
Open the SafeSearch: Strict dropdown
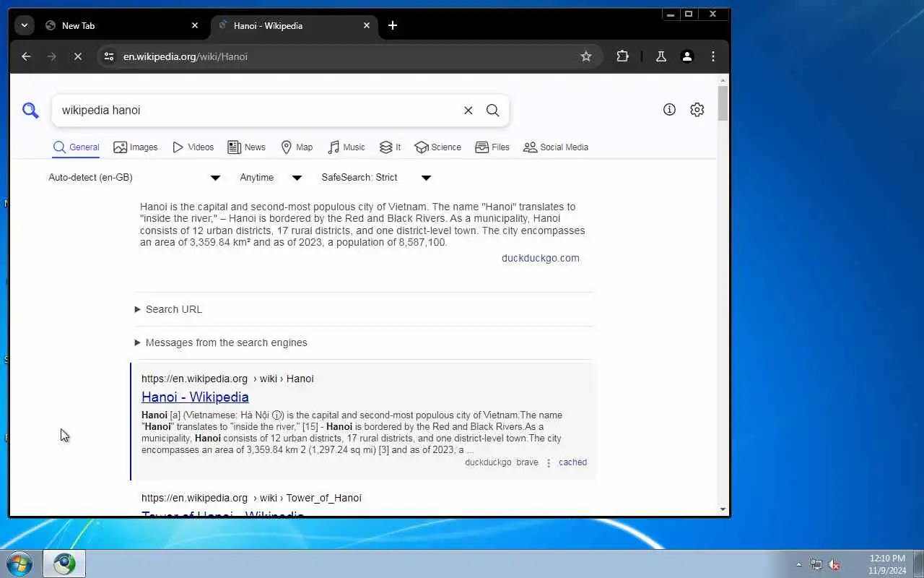[375, 178]
